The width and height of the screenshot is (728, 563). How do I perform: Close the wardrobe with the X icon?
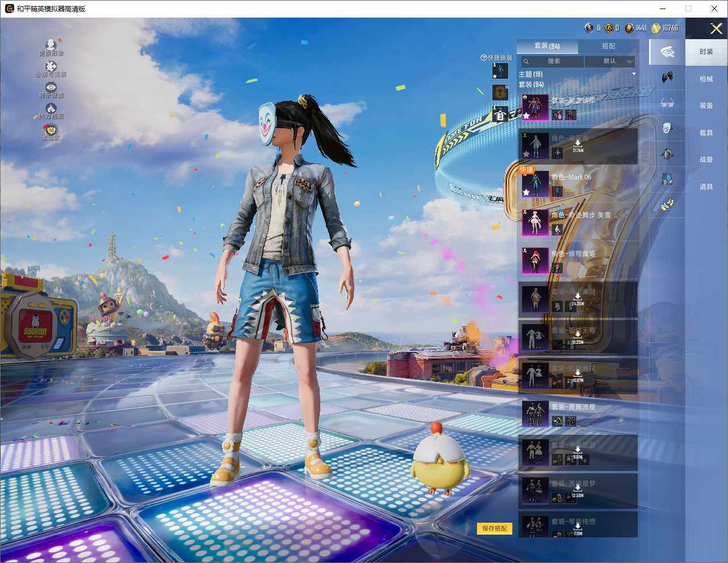pyautogui.click(x=716, y=28)
